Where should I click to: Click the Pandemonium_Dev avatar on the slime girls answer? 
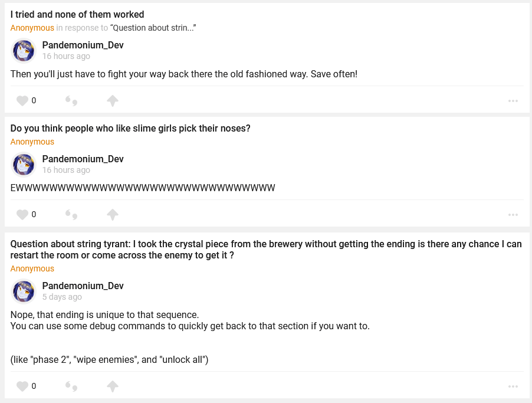coord(24,165)
